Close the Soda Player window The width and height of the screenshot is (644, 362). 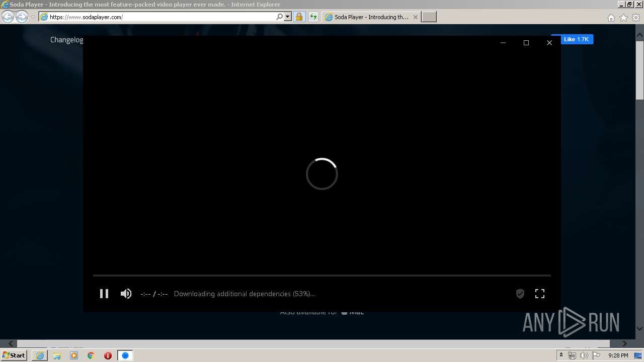click(549, 43)
